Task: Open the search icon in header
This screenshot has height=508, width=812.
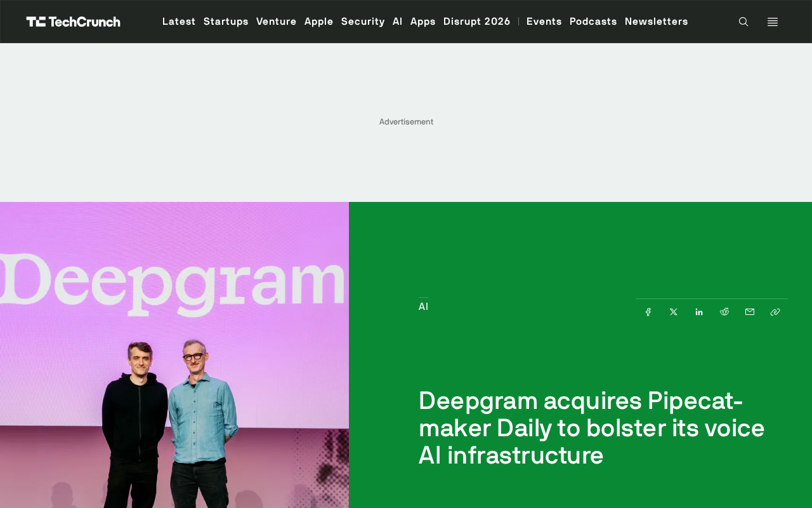Action: (x=743, y=22)
